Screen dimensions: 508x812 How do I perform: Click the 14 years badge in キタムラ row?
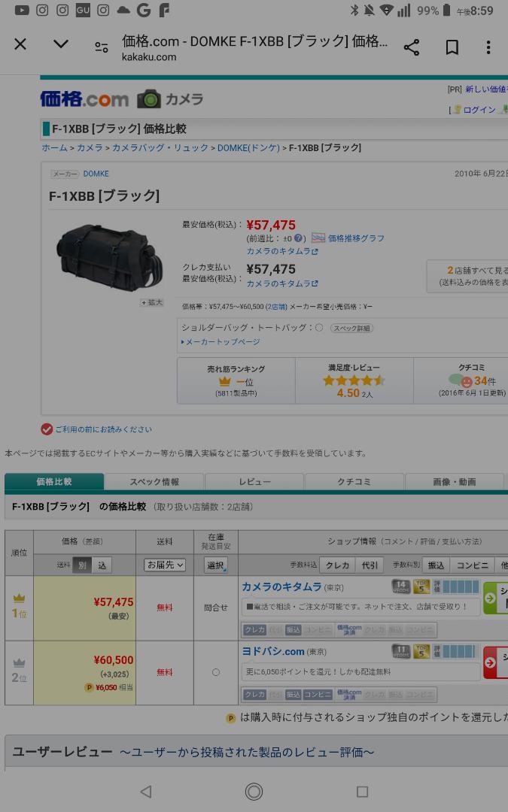pos(400,586)
